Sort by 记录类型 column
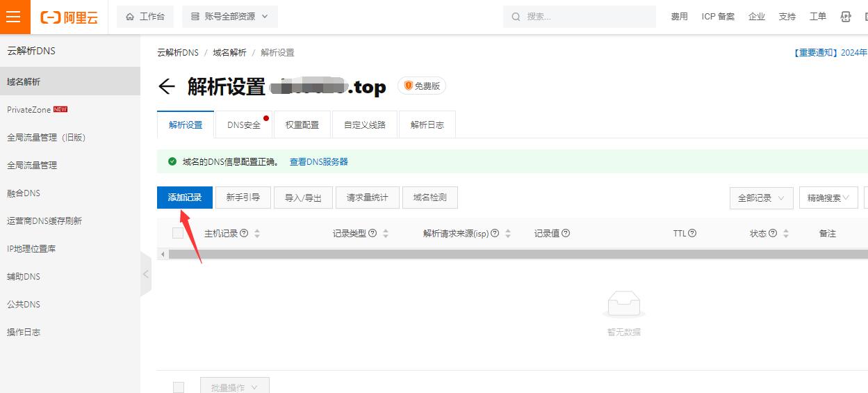The image size is (868, 393). [386, 234]
